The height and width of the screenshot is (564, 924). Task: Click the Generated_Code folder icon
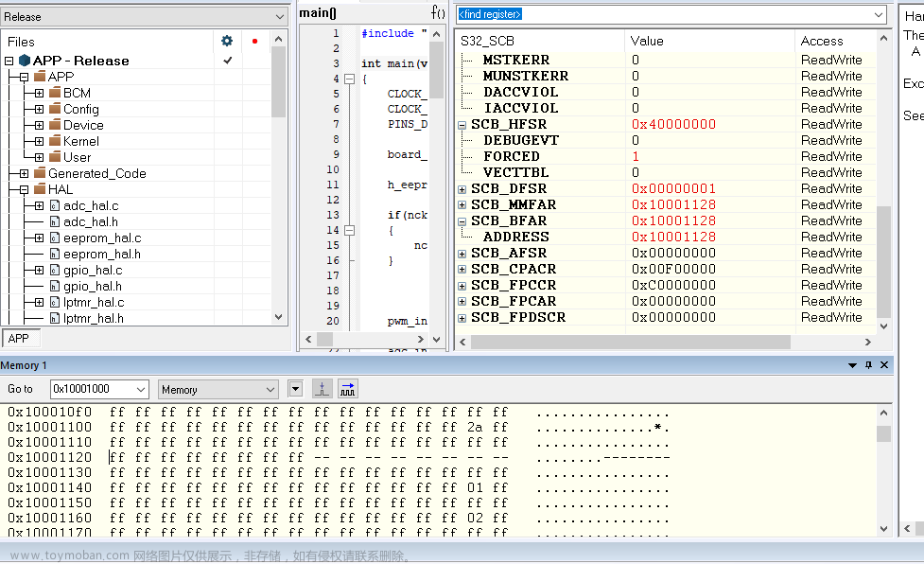click(40, 172)
